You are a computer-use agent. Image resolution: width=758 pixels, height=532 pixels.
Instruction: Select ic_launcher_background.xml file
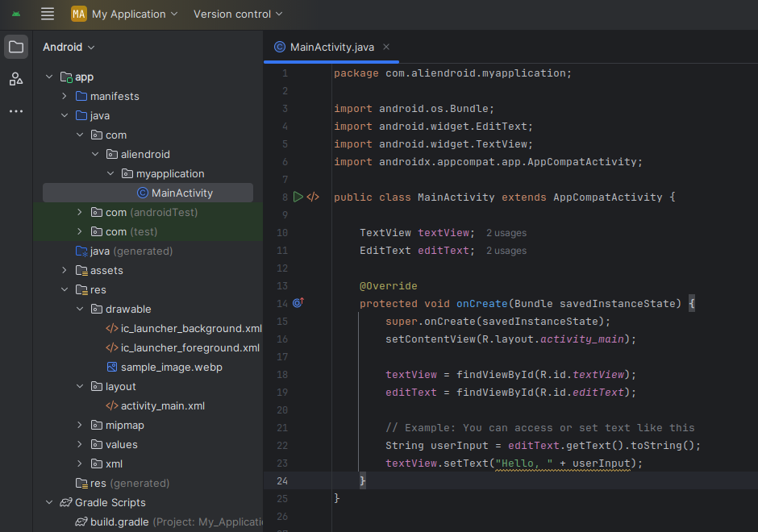[x=191, y=329]
